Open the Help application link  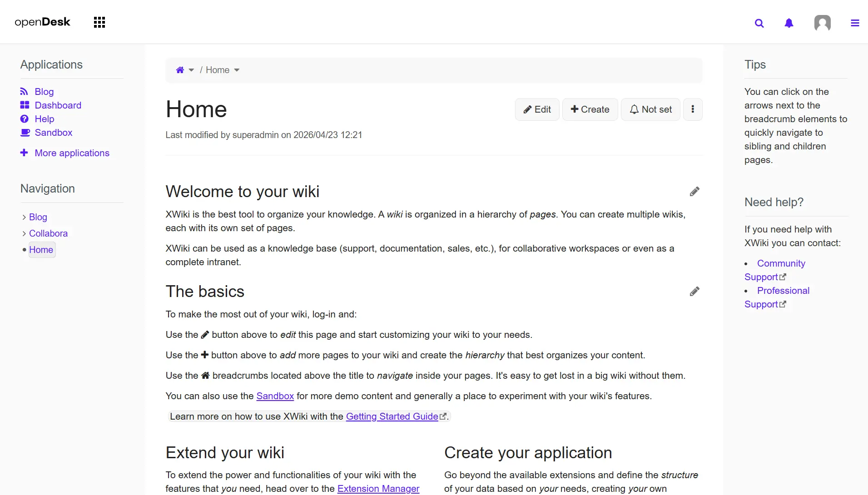[x=45, y=119]
